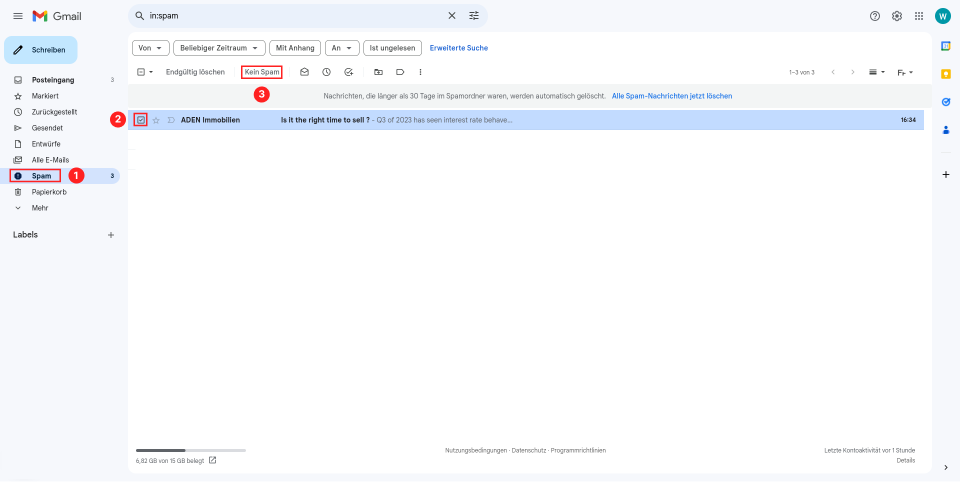Open Google Keep in side panel
This screenshot has height=482, width=960.
946,73
